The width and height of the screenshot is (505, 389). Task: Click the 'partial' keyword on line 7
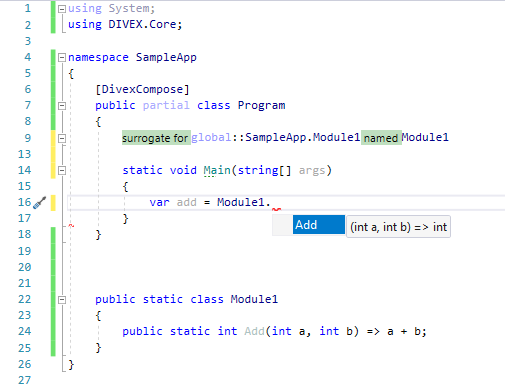(166, 105)
